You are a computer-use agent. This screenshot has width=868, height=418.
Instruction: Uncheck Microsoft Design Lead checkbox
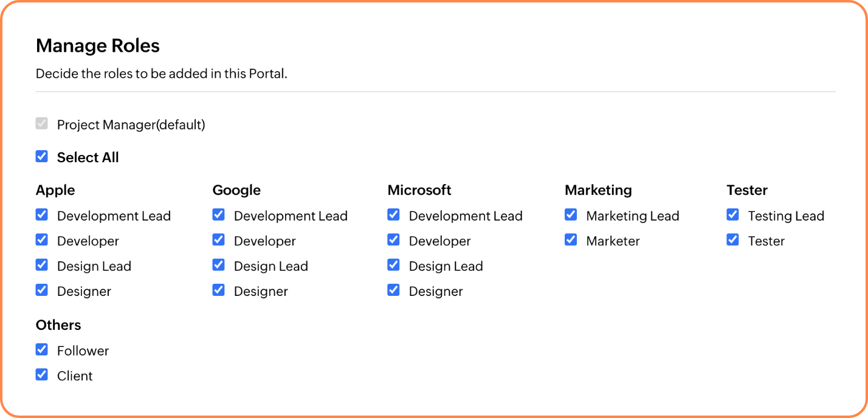(x=394, y=266)
